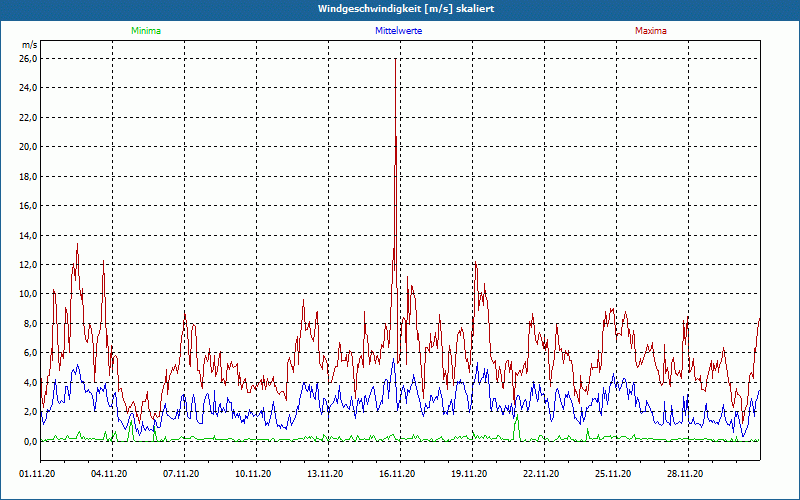
Task: Click the blue Mittelwerte legend label
Action: coord(398,31)
